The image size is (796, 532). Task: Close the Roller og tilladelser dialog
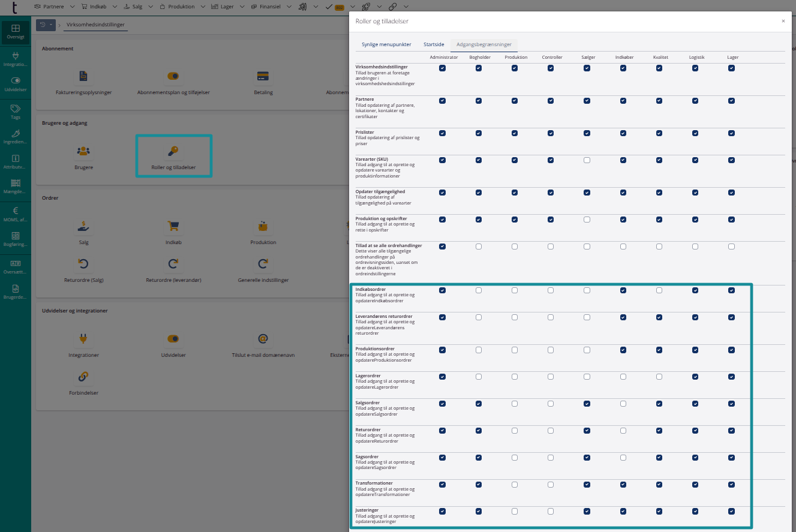783,21
